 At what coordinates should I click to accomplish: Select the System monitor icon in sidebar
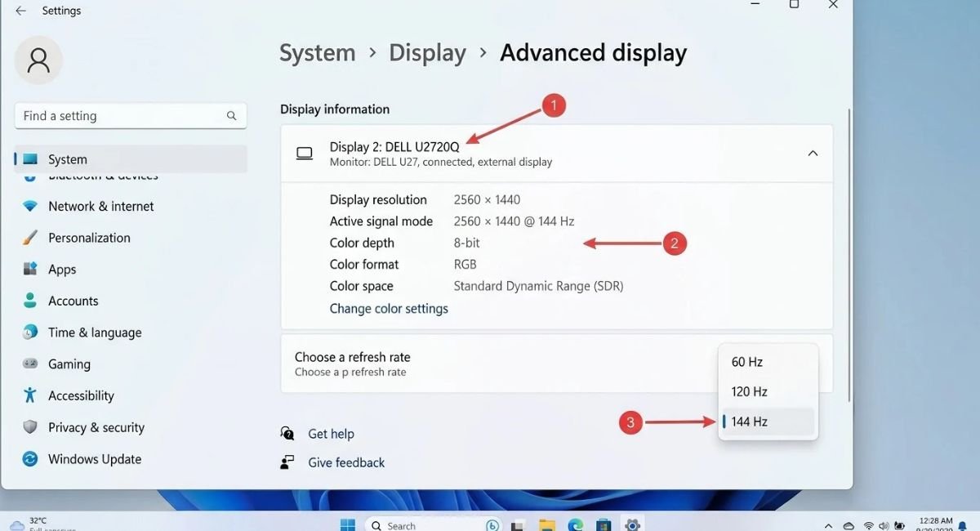[30, 159]
